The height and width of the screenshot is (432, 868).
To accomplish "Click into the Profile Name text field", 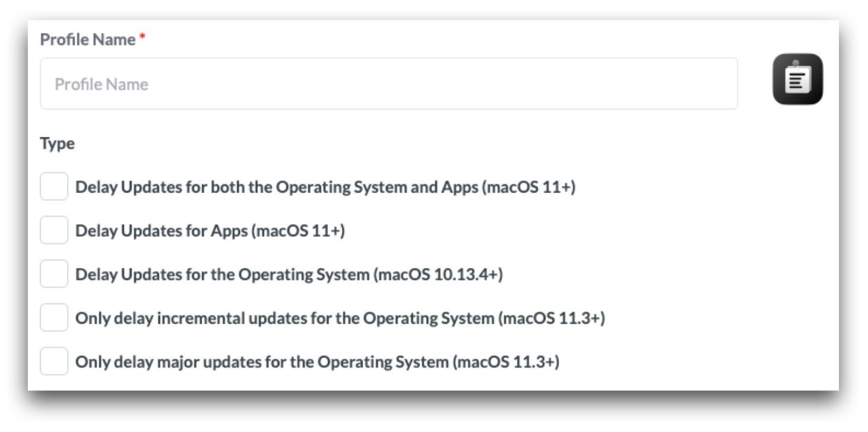I will click(389, 84).
